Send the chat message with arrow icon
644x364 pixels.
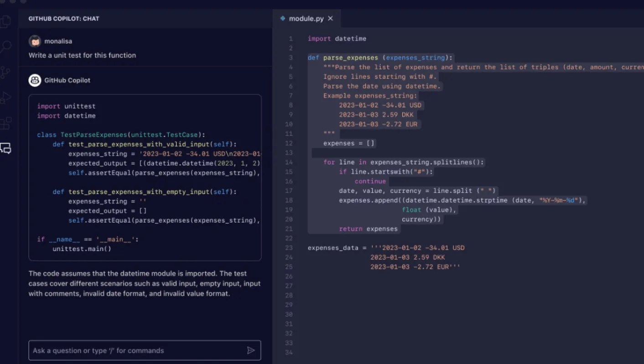[x=251, y=350]
